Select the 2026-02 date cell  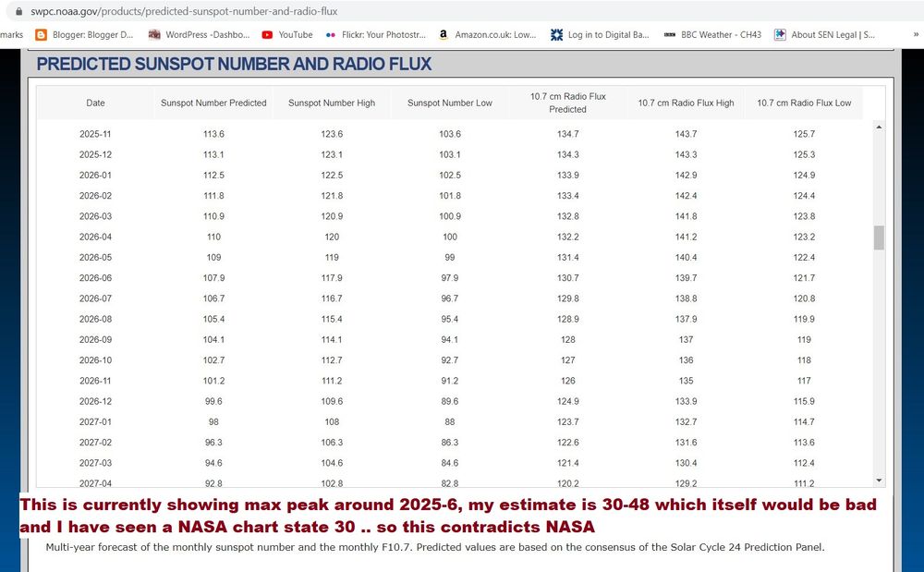pos(95,196)
